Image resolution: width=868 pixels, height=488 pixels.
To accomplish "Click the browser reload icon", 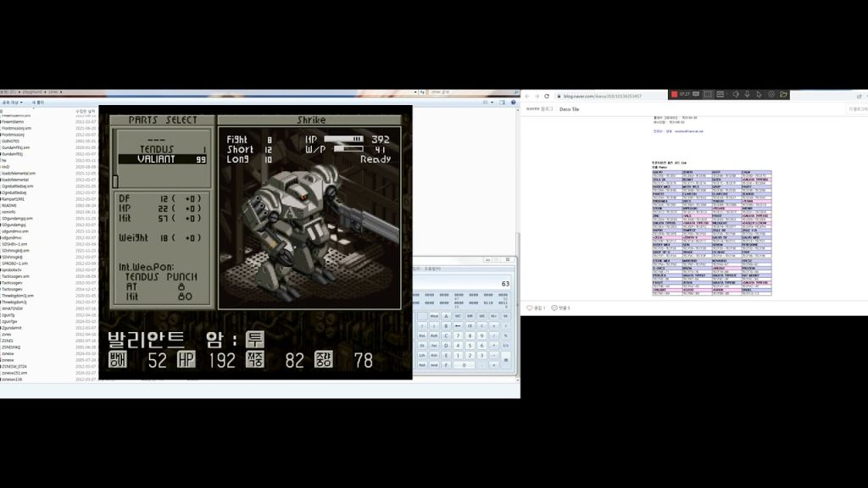I will click(547, 96).
